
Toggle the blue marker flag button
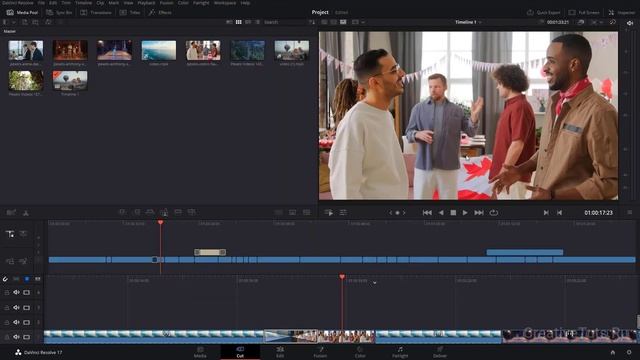[27, 279]
